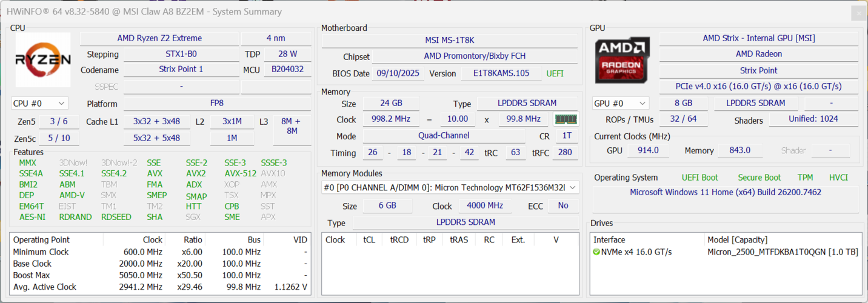Open the CPU #0 selector dropdown

click(x=39, y=104)
